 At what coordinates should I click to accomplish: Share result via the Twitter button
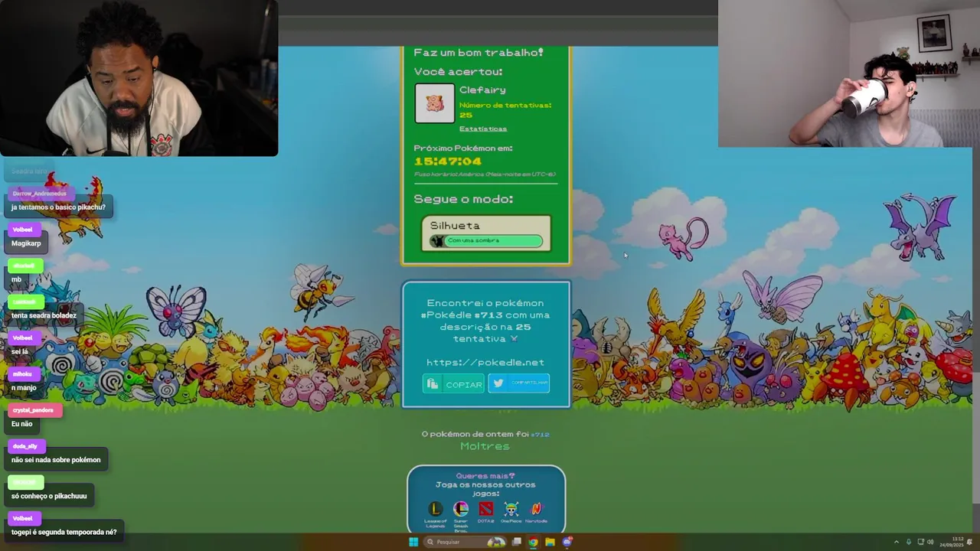click(518, 383)
